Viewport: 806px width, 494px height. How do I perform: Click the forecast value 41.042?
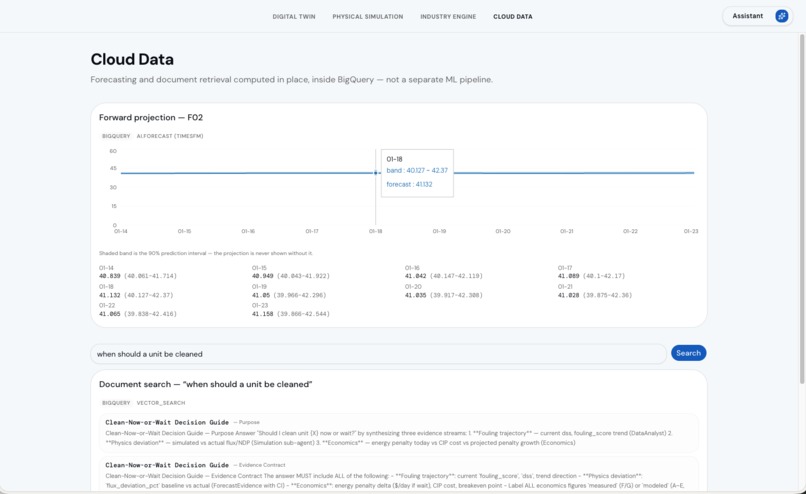pyautogui.click(x=416, y=276)
